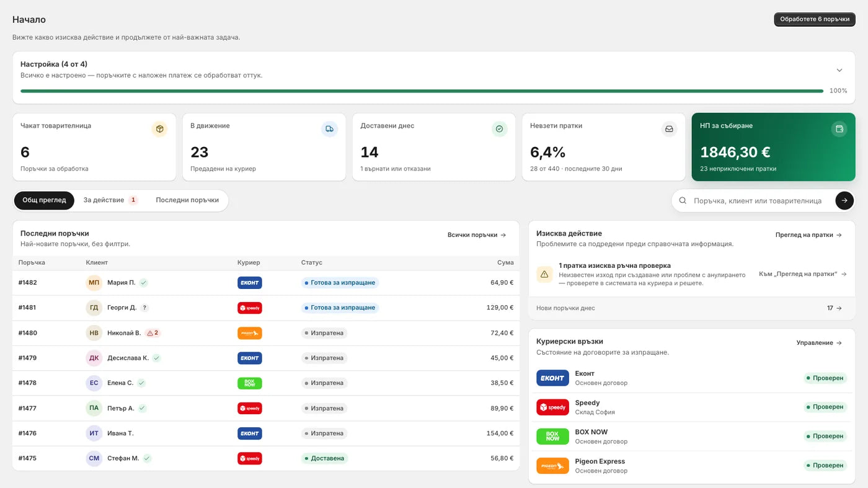Select the Последни поръчки tab
The width and height of the screenshot is (868, 488).
[187, 200]
